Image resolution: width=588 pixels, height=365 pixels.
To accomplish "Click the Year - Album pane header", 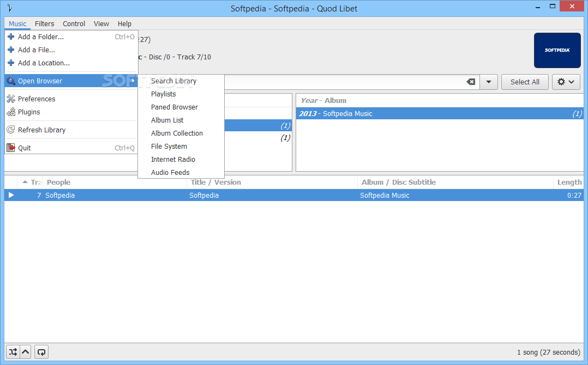I will (x=440, y=101).
